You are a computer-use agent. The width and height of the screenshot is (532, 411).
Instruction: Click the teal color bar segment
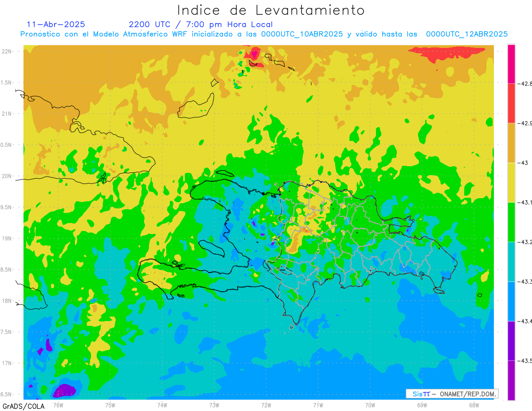[x=511, y=262]
